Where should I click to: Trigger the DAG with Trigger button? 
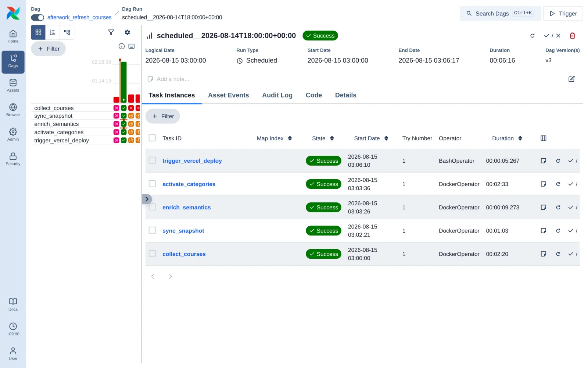pos(563,14)
